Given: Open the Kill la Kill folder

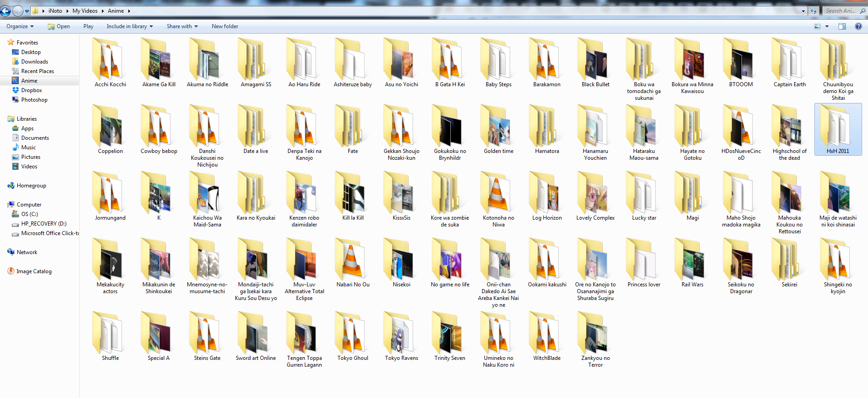Looking at the screenshot, I should [x=353, y=196].
